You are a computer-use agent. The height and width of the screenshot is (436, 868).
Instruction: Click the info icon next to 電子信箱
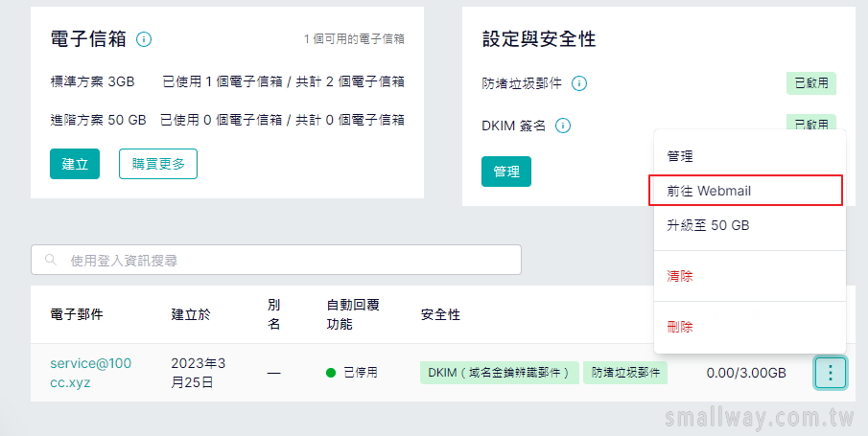[144, 39]
